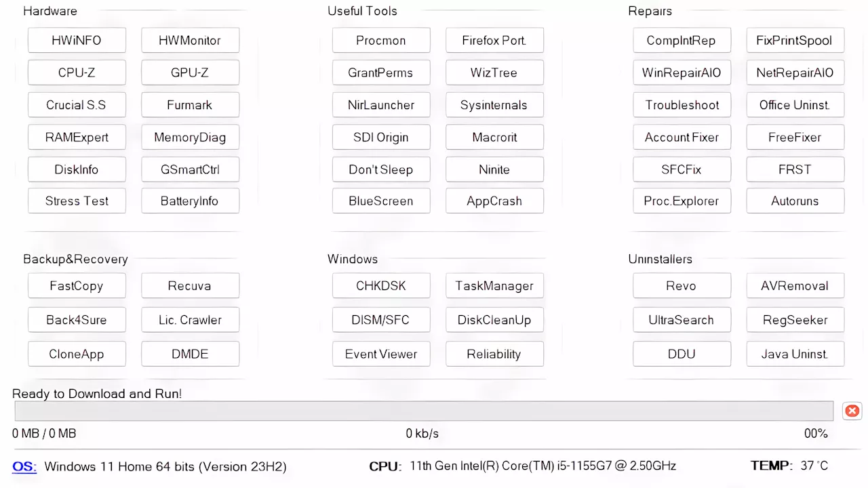Run Troubleshoot
The width and height of the screenshot is (868, 488).
(x=682, y=105)
